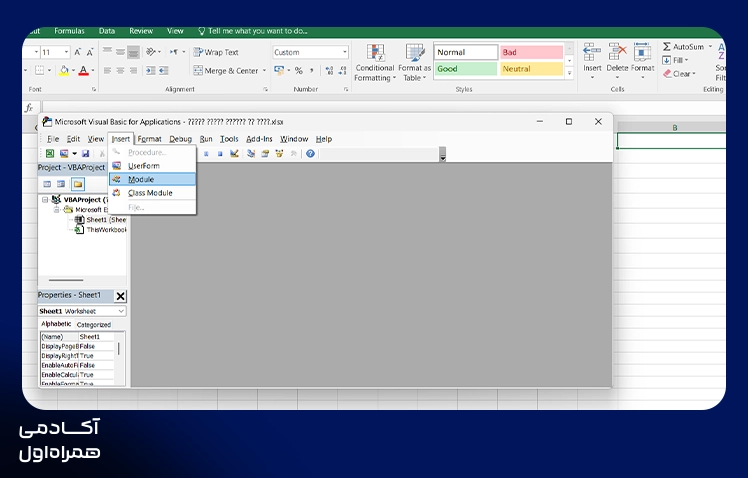Click Center alignment icon in ribbon

point(120,71)
